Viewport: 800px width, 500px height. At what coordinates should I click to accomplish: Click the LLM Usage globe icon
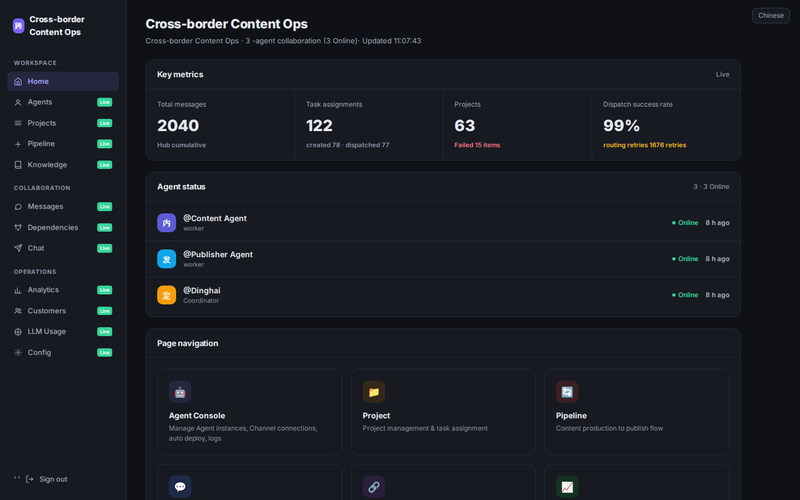click(18, 332)
